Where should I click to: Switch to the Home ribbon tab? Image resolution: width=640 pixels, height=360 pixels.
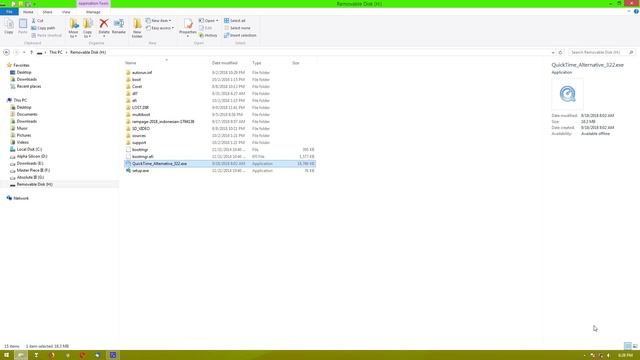click(x=28, y=12)
